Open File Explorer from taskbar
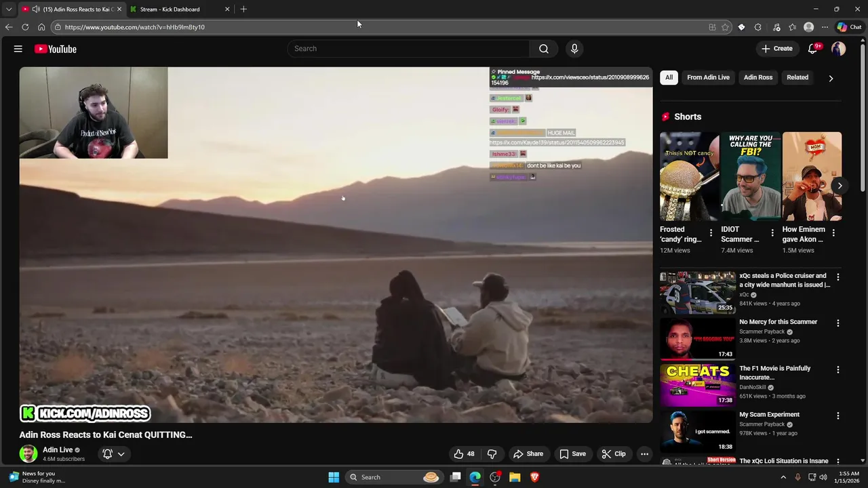Image resolution: width=868 pixels, height=488 pixels. (515, 477)
